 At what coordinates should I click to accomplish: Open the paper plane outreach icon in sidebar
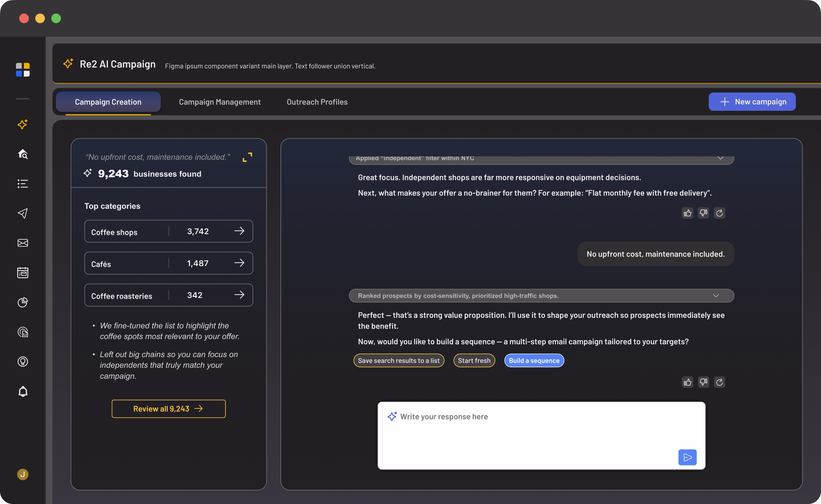[x=23, y=213]
